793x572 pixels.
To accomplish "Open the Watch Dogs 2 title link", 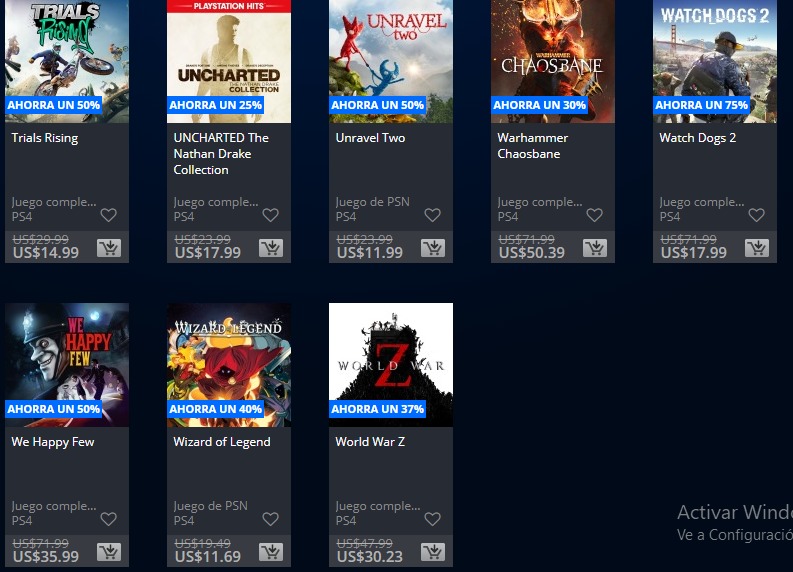I will pos(697,138).
